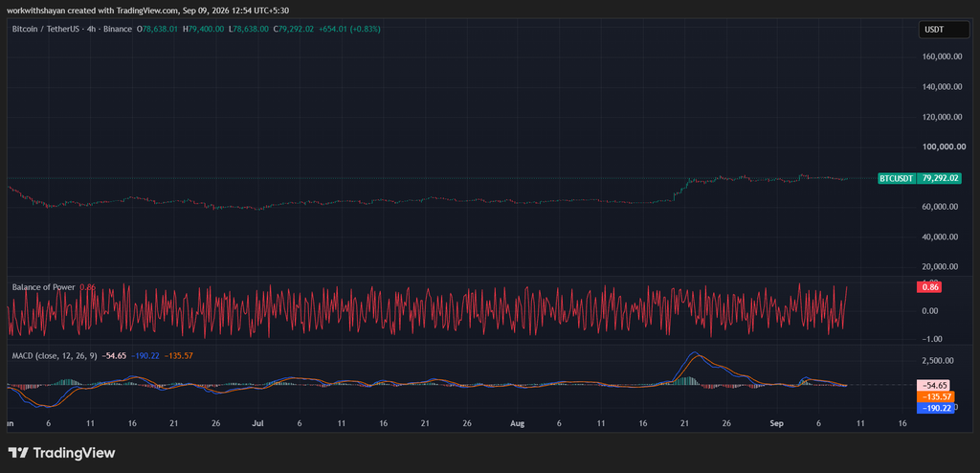Click the 20,000.00 price axis label
Viewport: 980px width, 473px height.
pos(942,266)
